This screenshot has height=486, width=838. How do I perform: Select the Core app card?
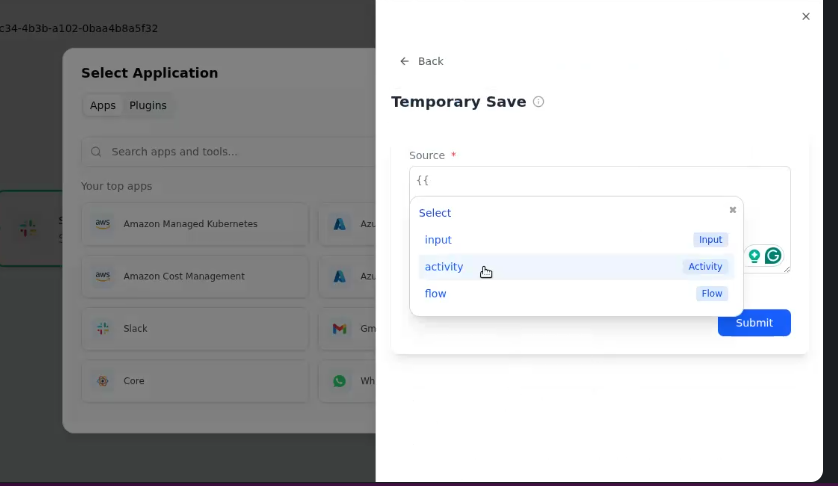[195, 381]
